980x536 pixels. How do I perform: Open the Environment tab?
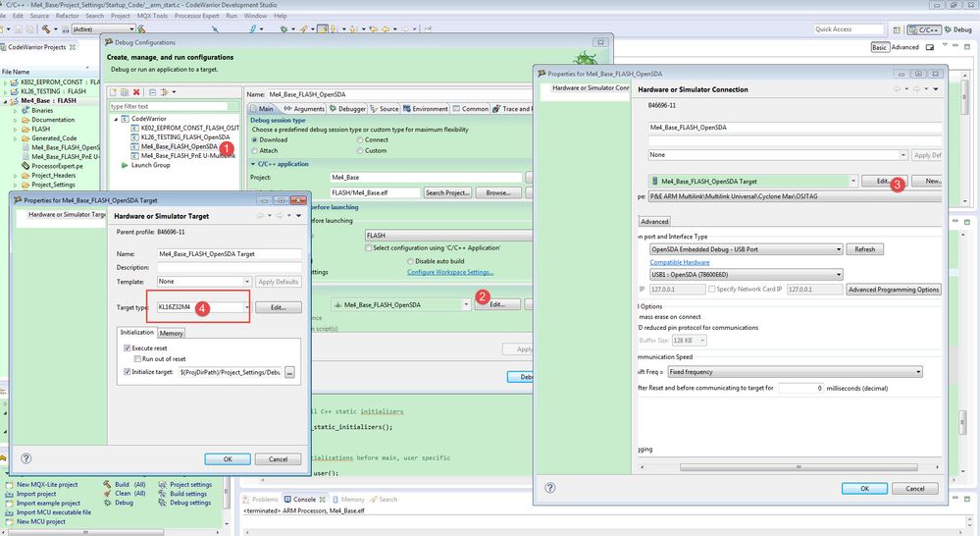point(426,109)
